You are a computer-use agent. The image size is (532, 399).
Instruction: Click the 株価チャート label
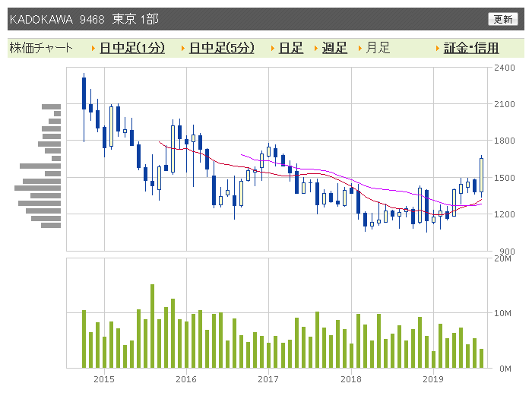coord(41,48)
